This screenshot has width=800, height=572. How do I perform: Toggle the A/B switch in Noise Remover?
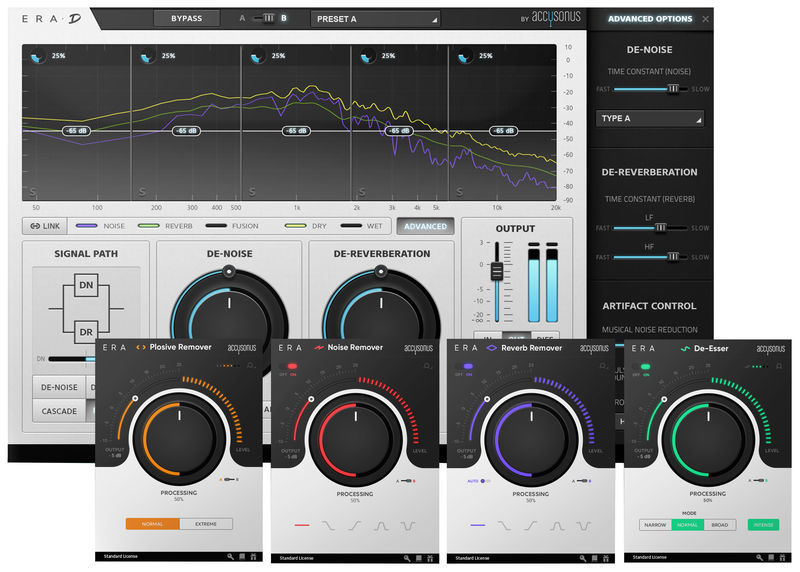[x=406, y=481]
